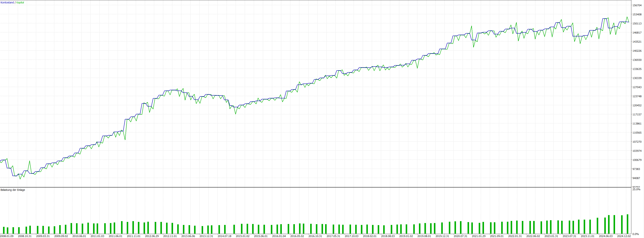
Task: Click the last green load bar on the right
Action: (x=627, y=224)
